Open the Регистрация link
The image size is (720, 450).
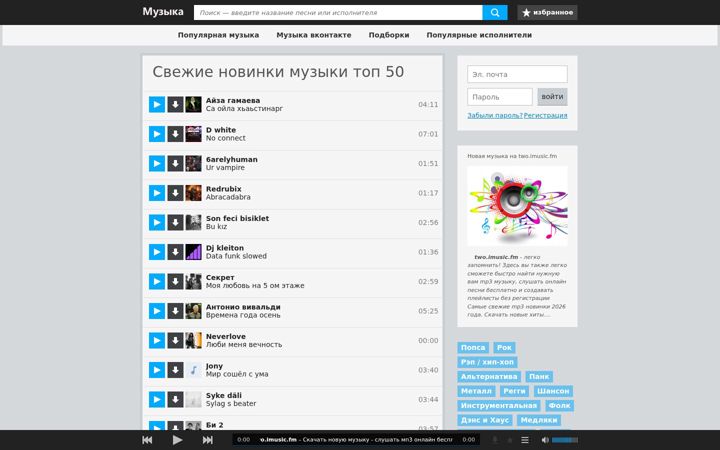coord(546,115)
